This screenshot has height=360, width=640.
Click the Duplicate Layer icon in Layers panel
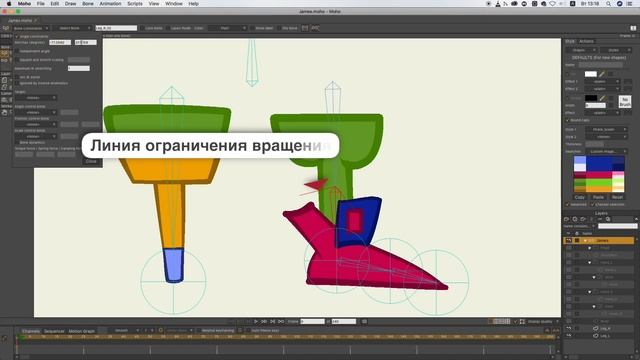575,219
